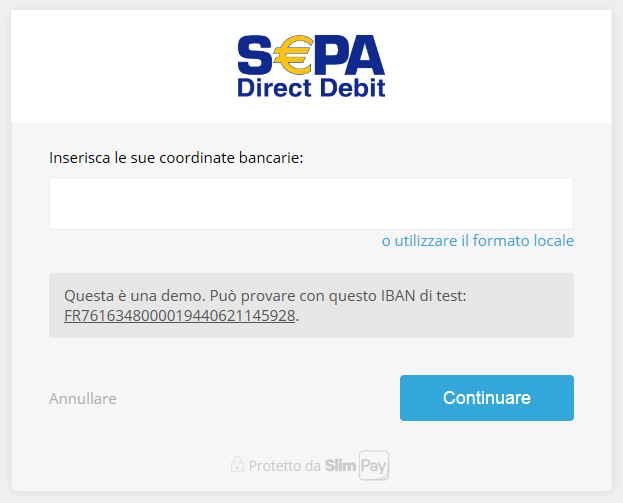This screenshot has width=623, height=503.
Task: Click 'IBAN di test' phrase in notice
Action: tap(424, 296)
